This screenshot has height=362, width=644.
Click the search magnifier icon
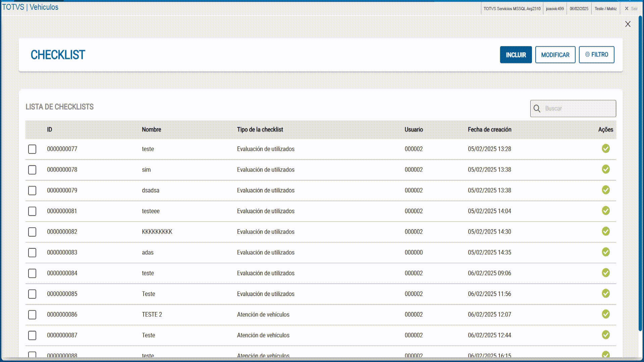point(537,109)
